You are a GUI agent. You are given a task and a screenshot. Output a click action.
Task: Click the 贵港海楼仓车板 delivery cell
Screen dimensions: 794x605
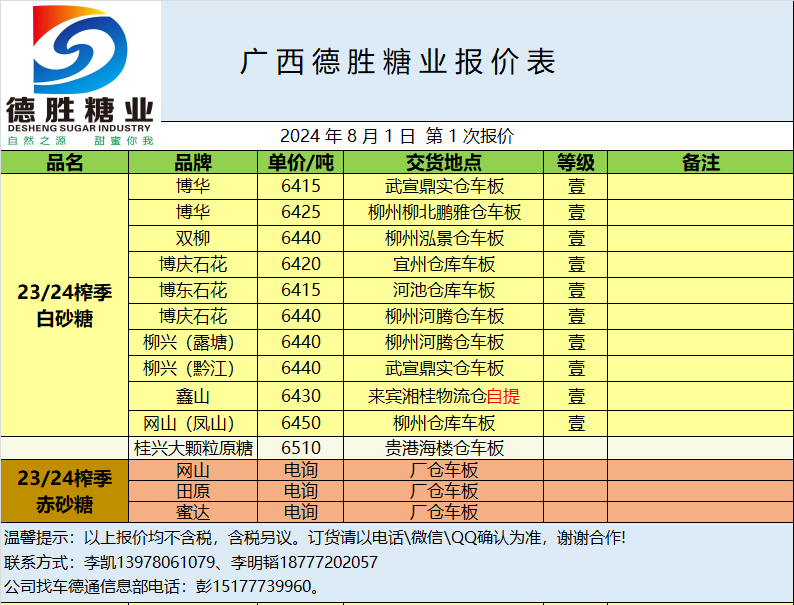[444, 448]
